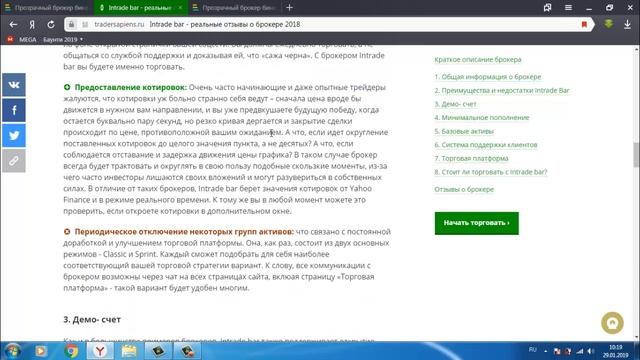This screenshot has height=360, width=640.
Task: Go to '7. Торговая платформа'
Action: (x=471, y=158)
